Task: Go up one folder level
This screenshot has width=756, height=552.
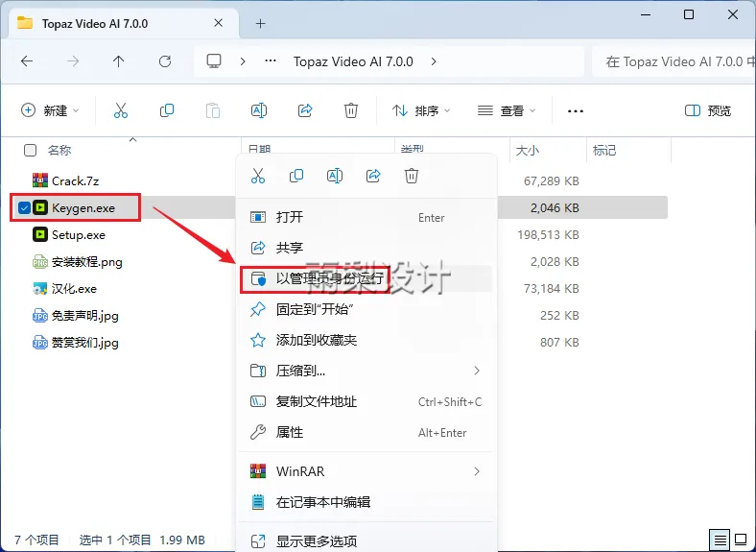Action: tap(119, 61)
